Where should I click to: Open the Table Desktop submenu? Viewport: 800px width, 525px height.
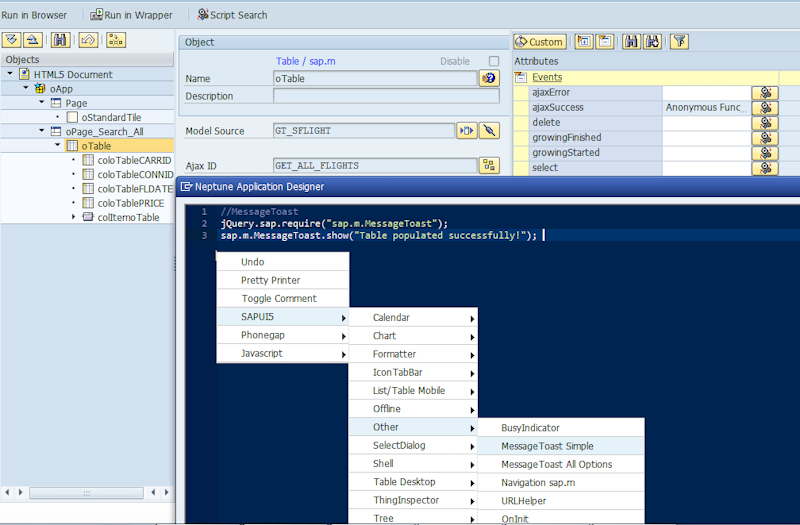[413, 482]
